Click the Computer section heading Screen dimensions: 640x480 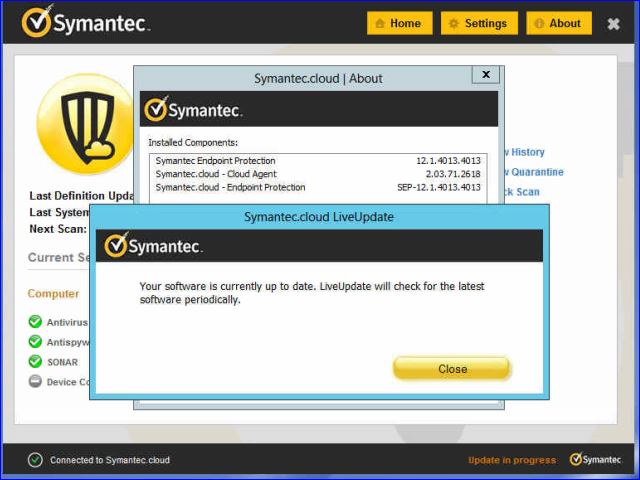pos(53,293)
